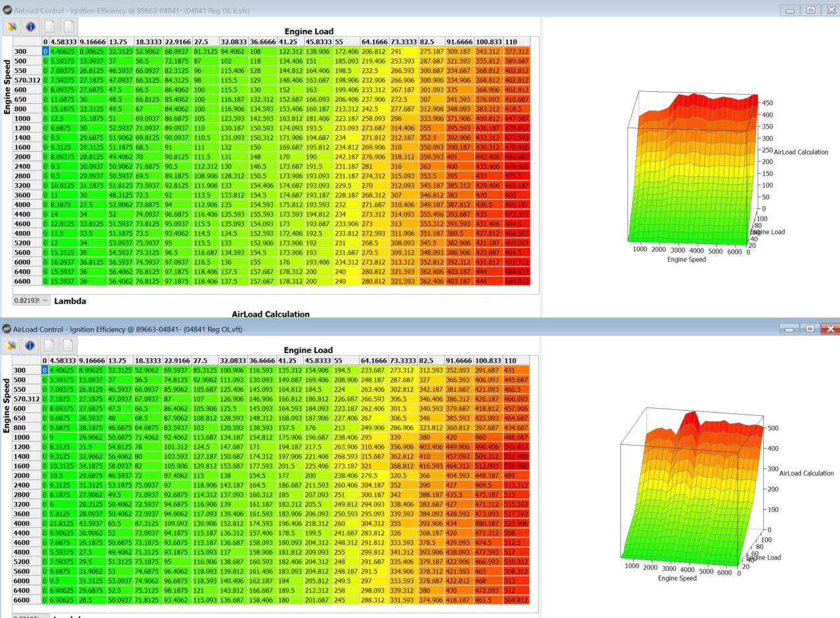Click right blank document icon in bottom window
The height and width of the screenshot is (618, 840).
click(x=68, y=345)
